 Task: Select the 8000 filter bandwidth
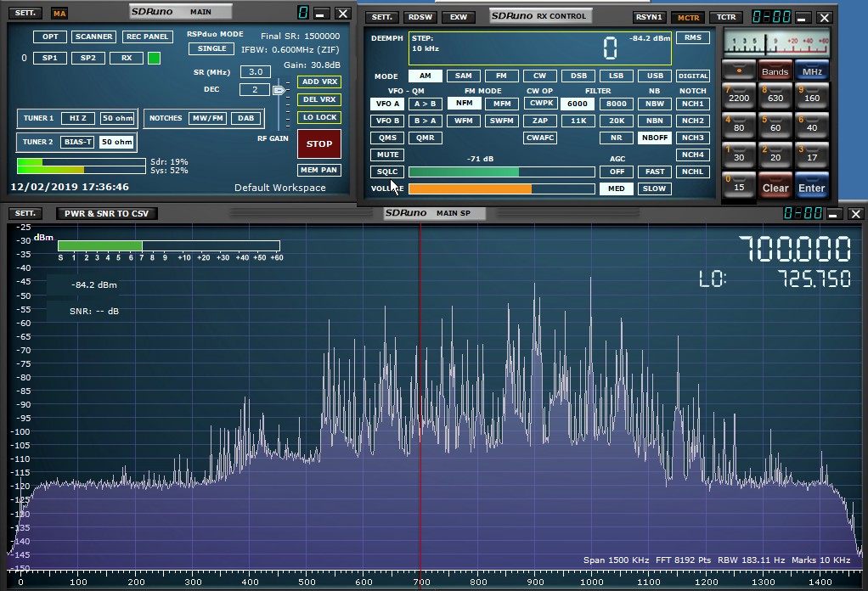coord(616,104)
